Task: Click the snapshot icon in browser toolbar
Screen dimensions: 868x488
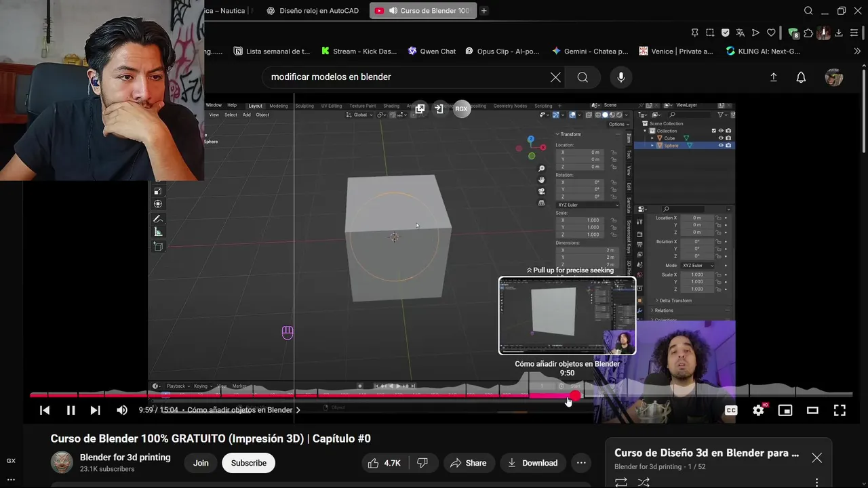Action: pyautogui.click(x=710, y=33)
